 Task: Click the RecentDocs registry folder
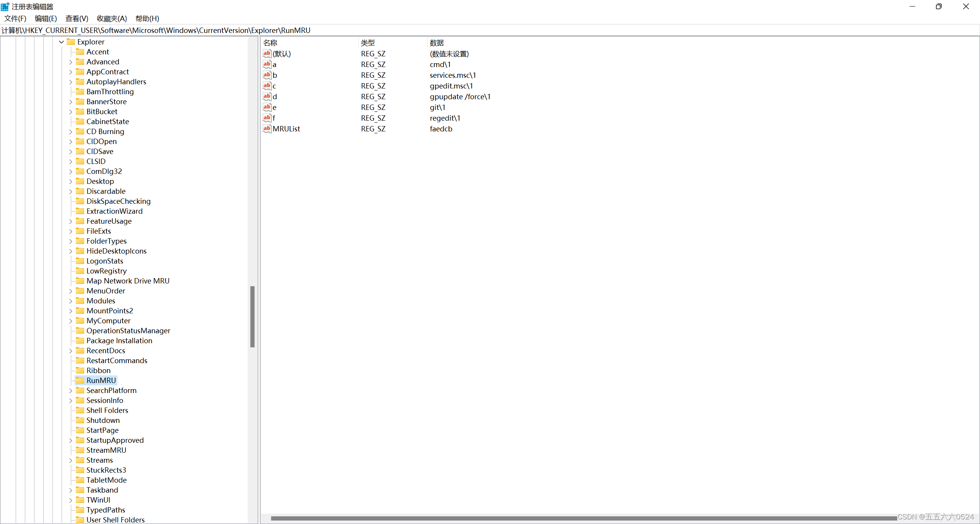click(105, 350)
